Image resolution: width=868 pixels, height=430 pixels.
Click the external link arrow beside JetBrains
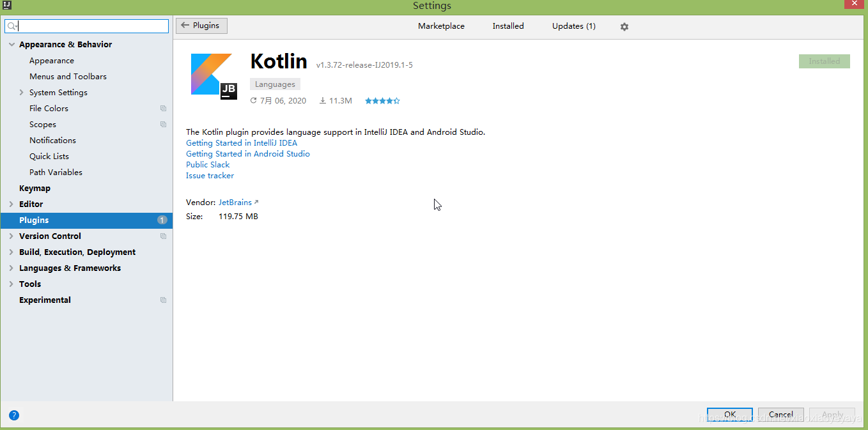(256, 202)
